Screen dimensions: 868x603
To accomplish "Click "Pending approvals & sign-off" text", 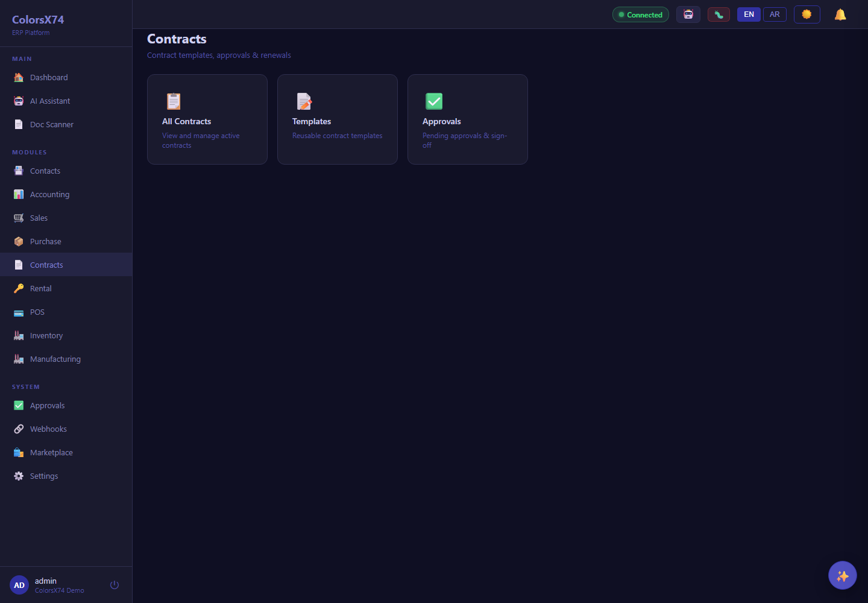I will click(465, 140).
